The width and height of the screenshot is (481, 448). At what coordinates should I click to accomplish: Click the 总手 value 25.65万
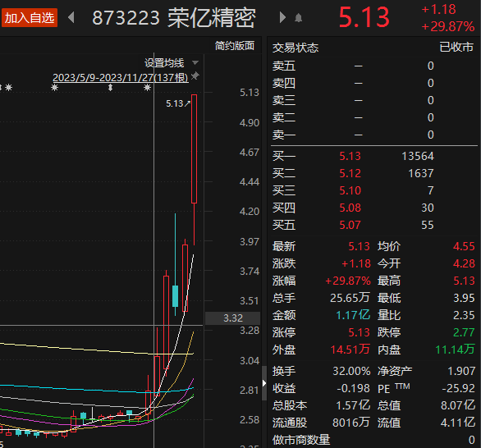click(x=350, y=298)
